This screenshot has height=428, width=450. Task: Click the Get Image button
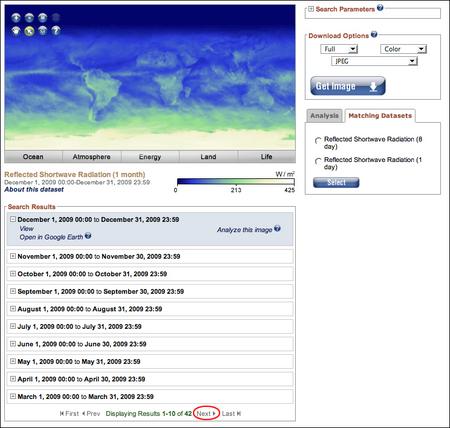click(x=348, y=86)
